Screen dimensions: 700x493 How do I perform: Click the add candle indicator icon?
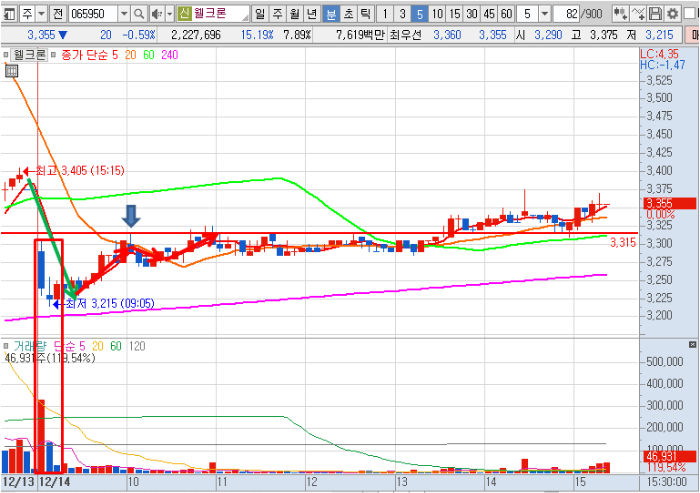[620, 14]
